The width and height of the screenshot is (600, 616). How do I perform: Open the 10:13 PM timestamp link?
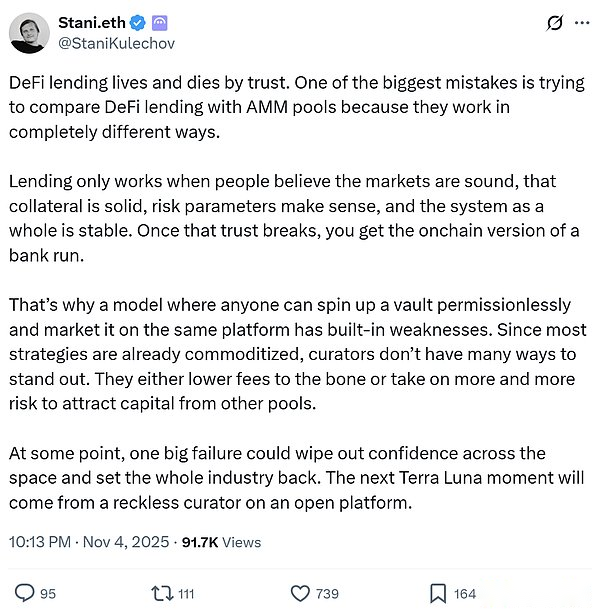tap(39, 542)
